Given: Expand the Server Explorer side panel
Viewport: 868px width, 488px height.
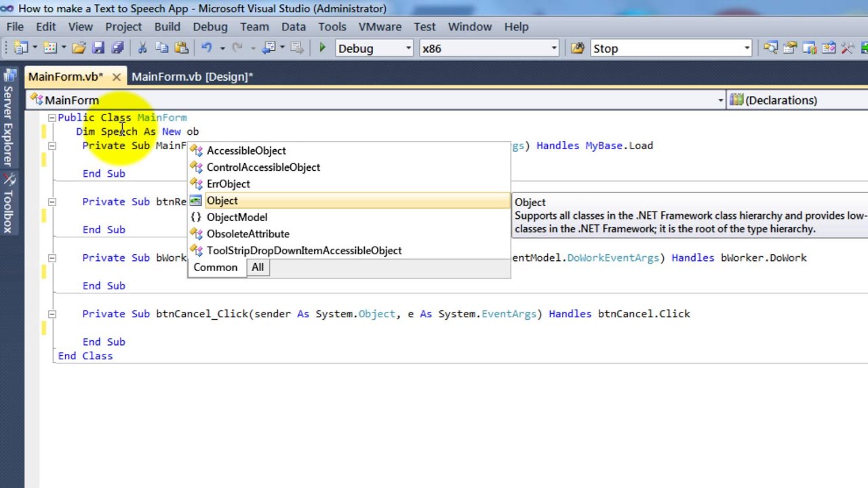Looking at the screenshot, I should coord(8,117).
